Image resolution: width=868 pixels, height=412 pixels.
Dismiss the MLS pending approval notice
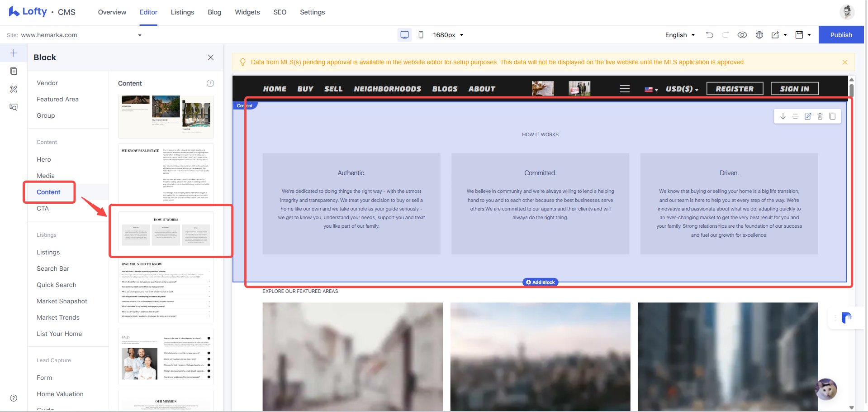844,62
